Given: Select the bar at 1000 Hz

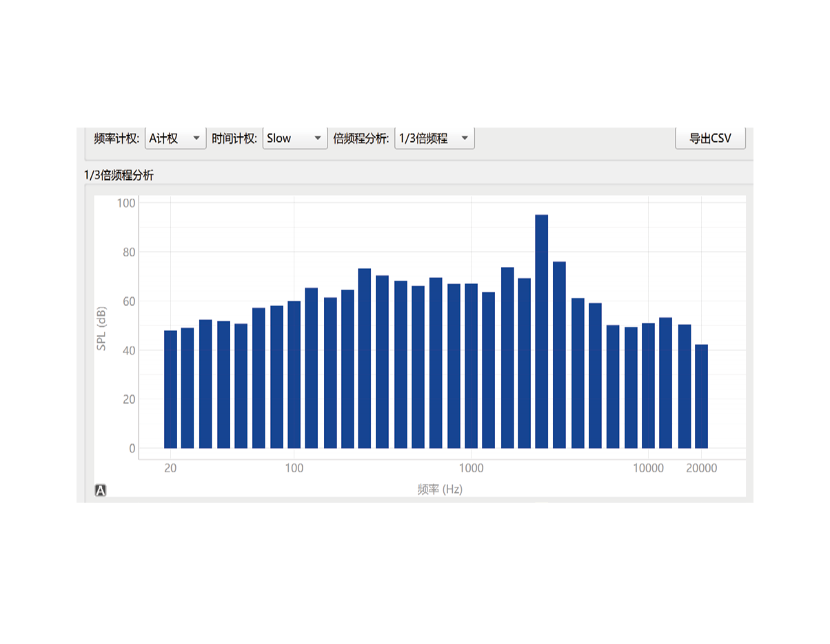Looking at the screenshot, I should (472, 365).
